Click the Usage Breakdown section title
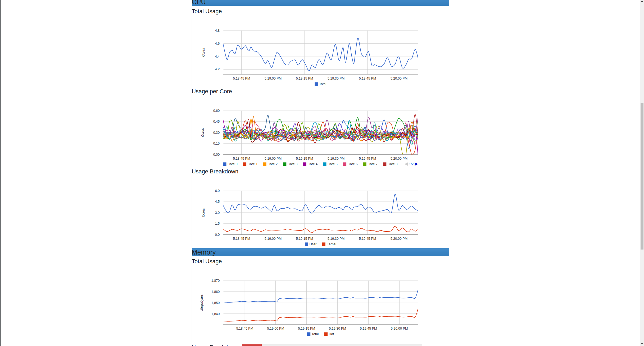This screenshot has width=644, height=346. 215,171
